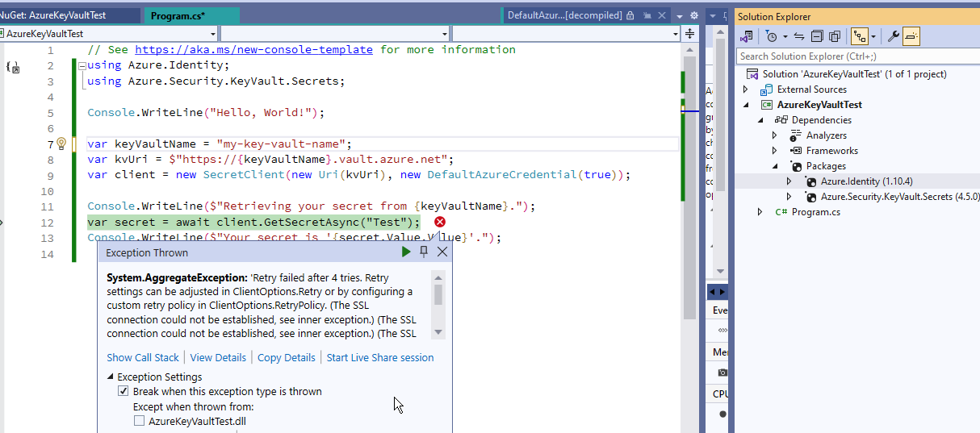Click the settings gear icon above the editor

point(693,15)
